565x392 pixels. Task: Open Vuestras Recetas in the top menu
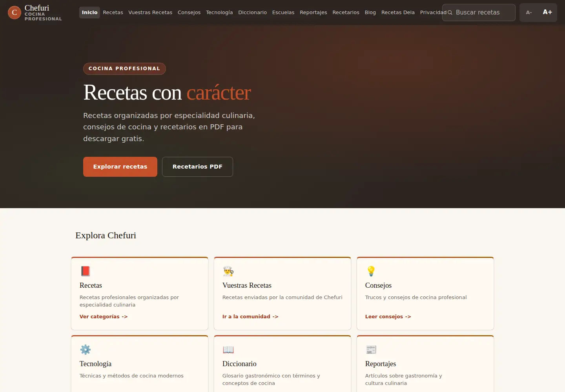[150, 13]
